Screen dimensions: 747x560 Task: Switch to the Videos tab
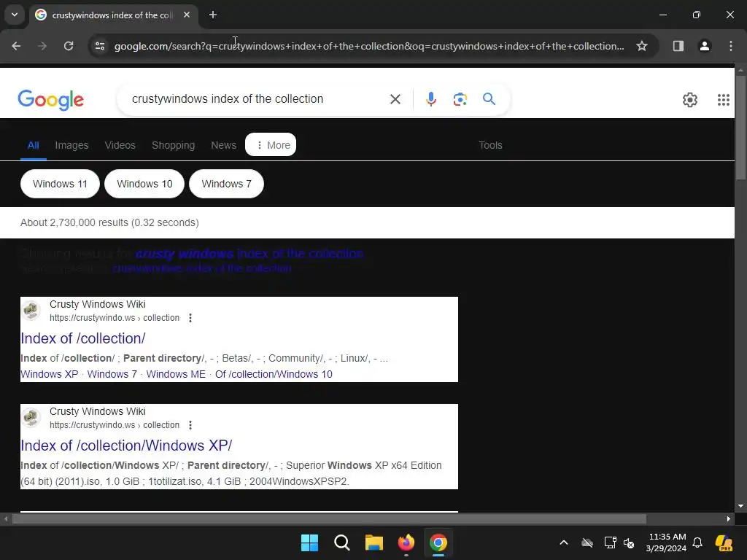click(120, 145)
